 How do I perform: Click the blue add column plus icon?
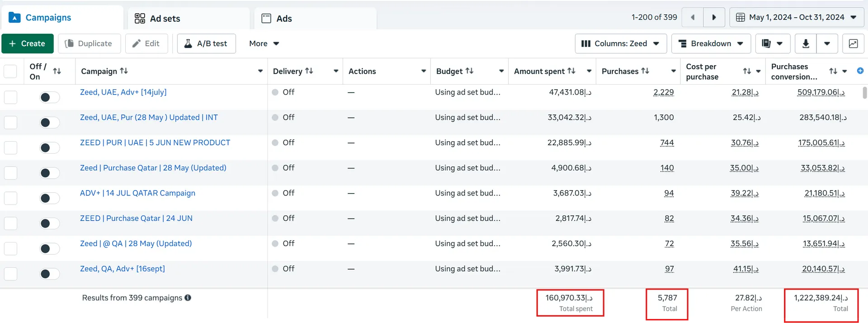coord(860,71)
